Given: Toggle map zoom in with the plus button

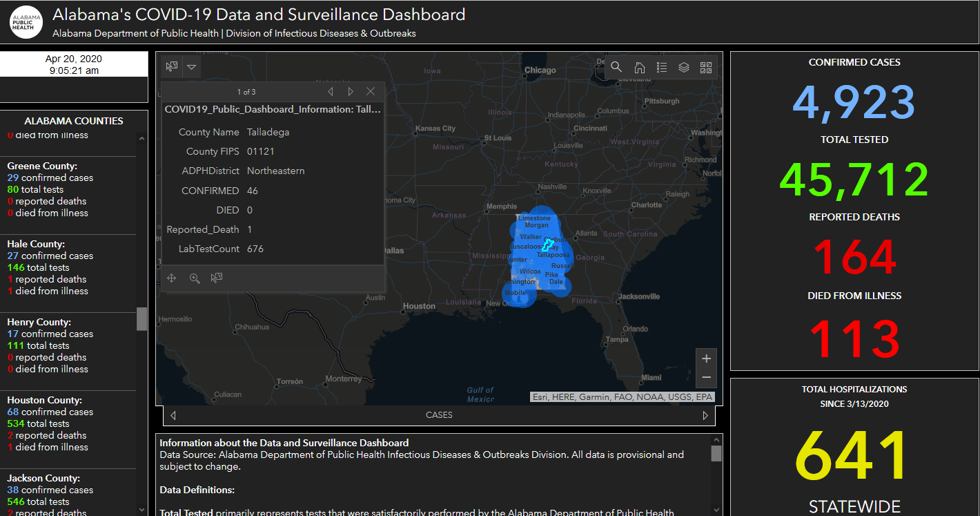Looking at the screenshot, I should pos(705,358).
